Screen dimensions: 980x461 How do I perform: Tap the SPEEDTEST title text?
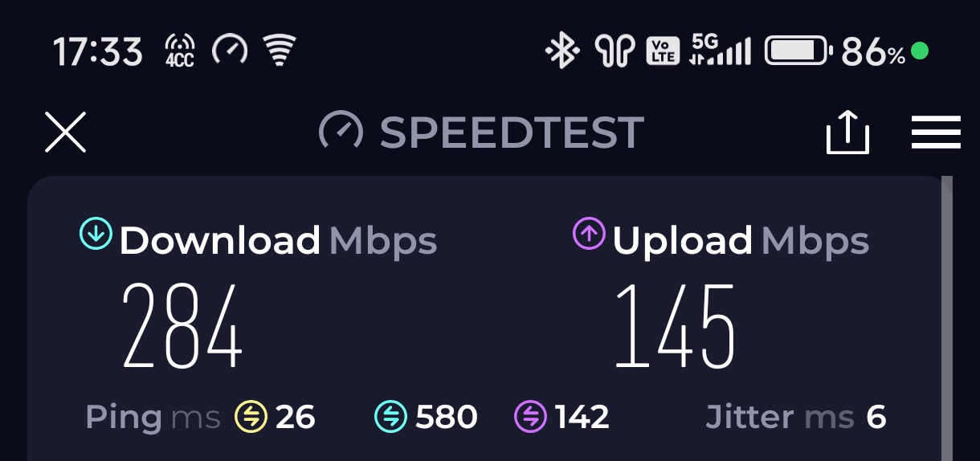click(512, 133)
